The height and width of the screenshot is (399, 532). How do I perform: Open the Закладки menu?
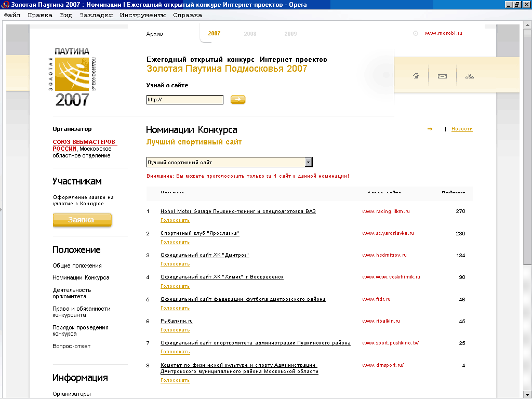point(96,15)
